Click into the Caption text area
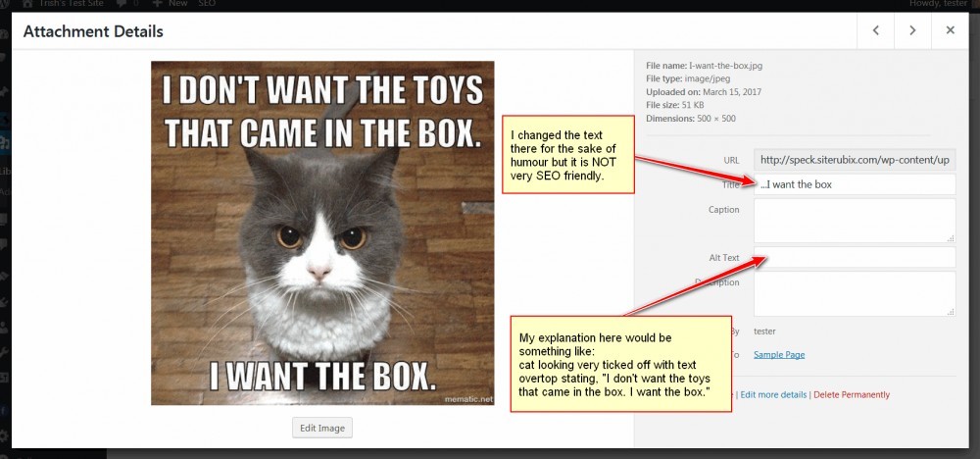This screenshot has height=459, width=980. [x=855, y=221]
